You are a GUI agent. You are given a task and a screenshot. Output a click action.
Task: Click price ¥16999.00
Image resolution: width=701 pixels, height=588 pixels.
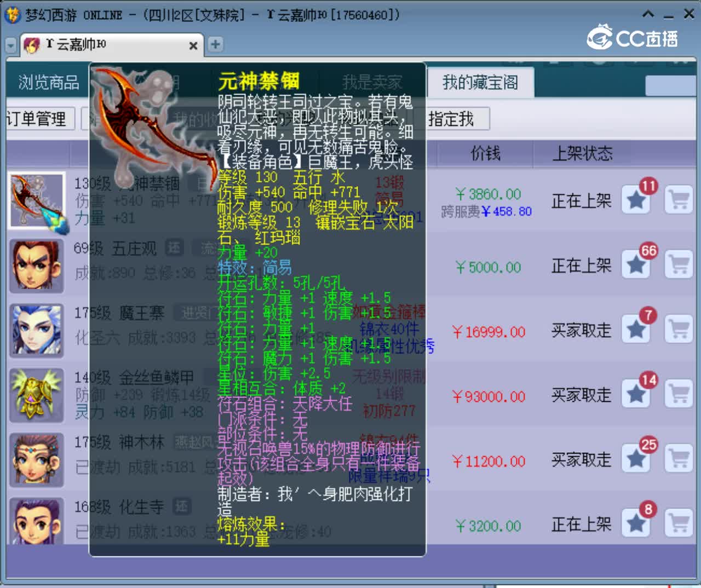click(x=489, y=332)
